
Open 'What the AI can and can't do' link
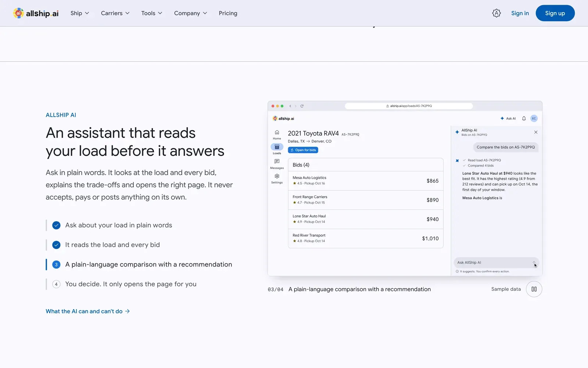click(x=88, y=311)
